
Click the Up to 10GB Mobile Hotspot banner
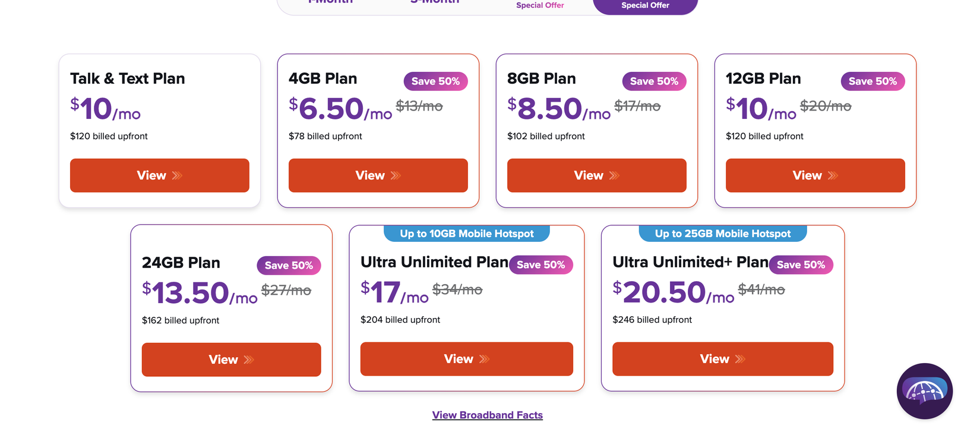click(466, 234)
